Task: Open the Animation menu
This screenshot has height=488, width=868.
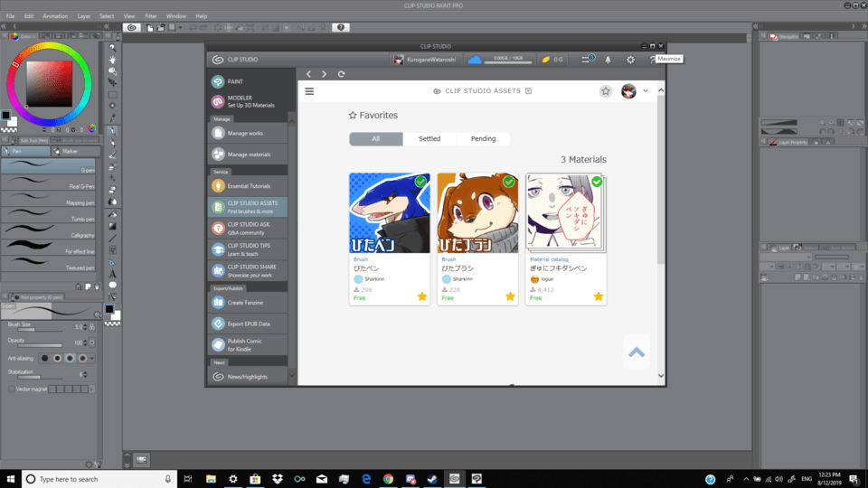Action: click(x=55, y=16)
